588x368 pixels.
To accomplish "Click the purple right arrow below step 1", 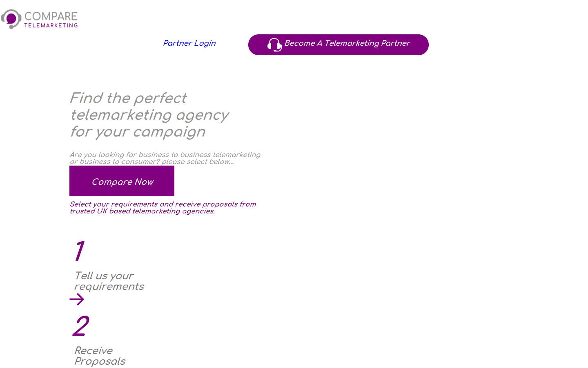I will (77, 300).
